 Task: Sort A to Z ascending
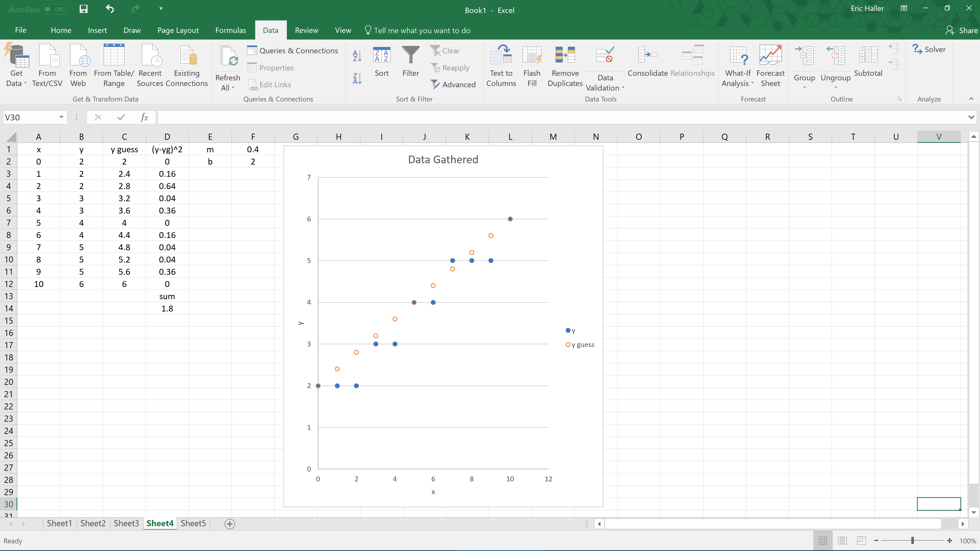(357, 56)
